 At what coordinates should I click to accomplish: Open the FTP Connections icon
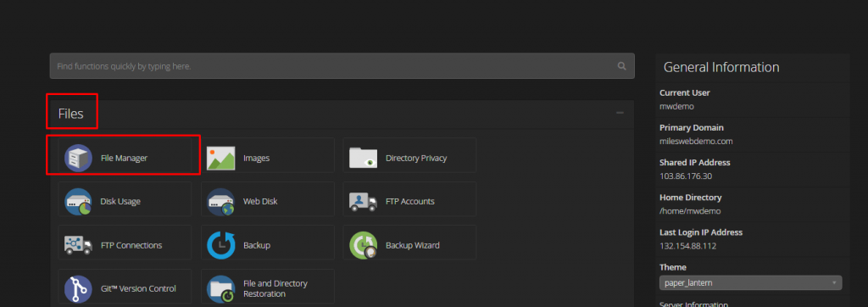point(78,245)
